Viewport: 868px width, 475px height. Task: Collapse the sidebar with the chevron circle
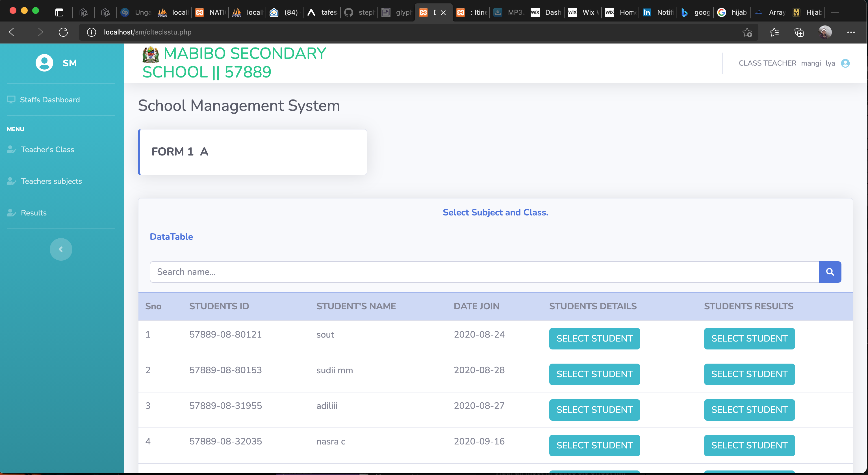pos(61,249)
